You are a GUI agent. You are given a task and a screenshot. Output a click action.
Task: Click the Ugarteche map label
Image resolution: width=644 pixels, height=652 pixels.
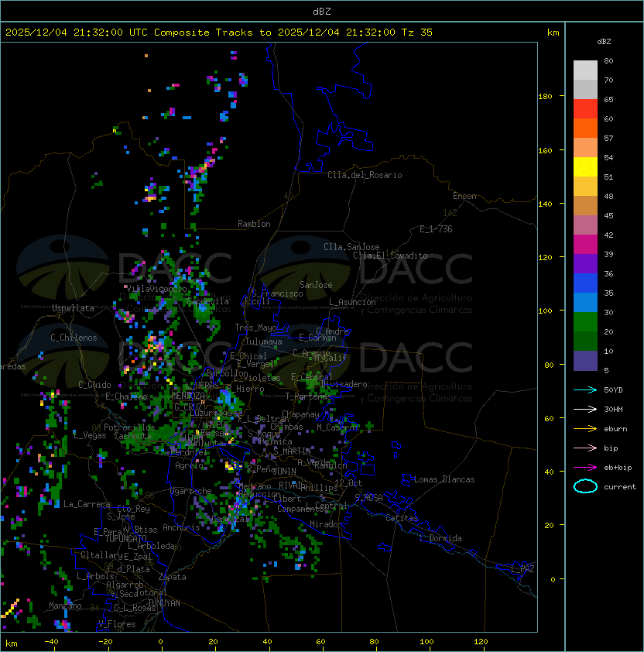click(x=191, y=492)
